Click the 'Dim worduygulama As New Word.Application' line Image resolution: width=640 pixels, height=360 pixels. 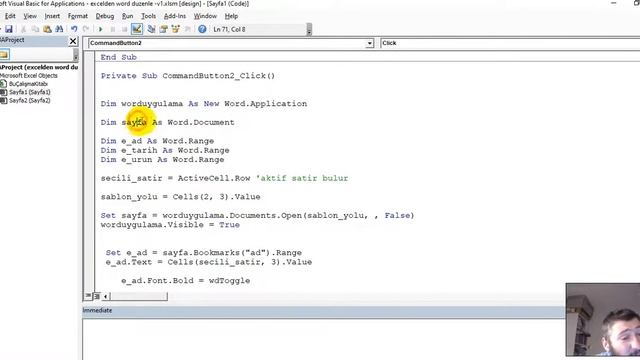pos(204,104)
